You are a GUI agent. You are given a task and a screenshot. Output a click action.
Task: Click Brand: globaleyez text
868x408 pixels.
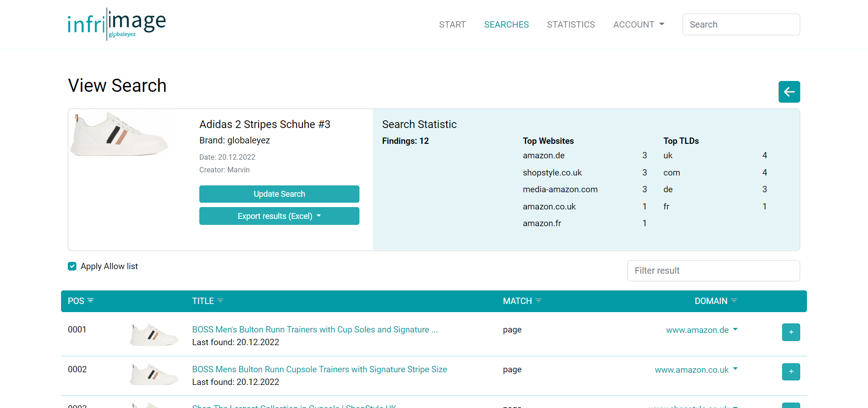[x=235, y=140]
